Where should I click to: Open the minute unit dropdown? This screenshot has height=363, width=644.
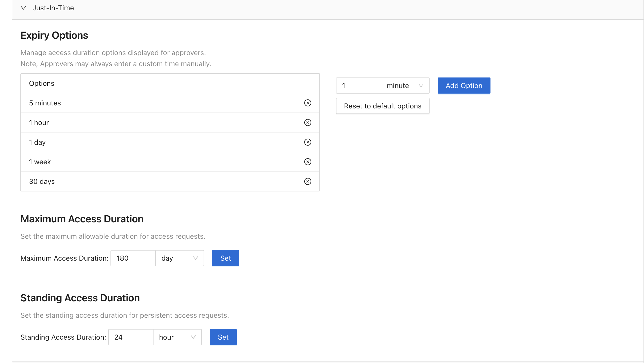(x=405, y=86)
